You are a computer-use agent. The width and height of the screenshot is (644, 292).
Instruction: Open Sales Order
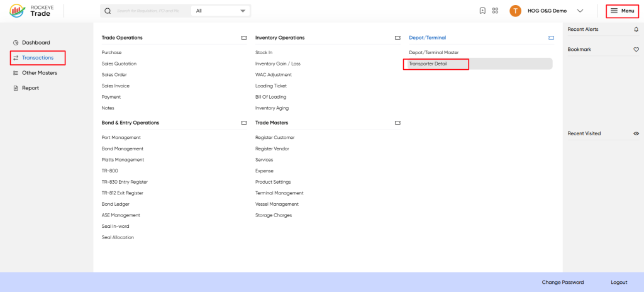point(114,75)
